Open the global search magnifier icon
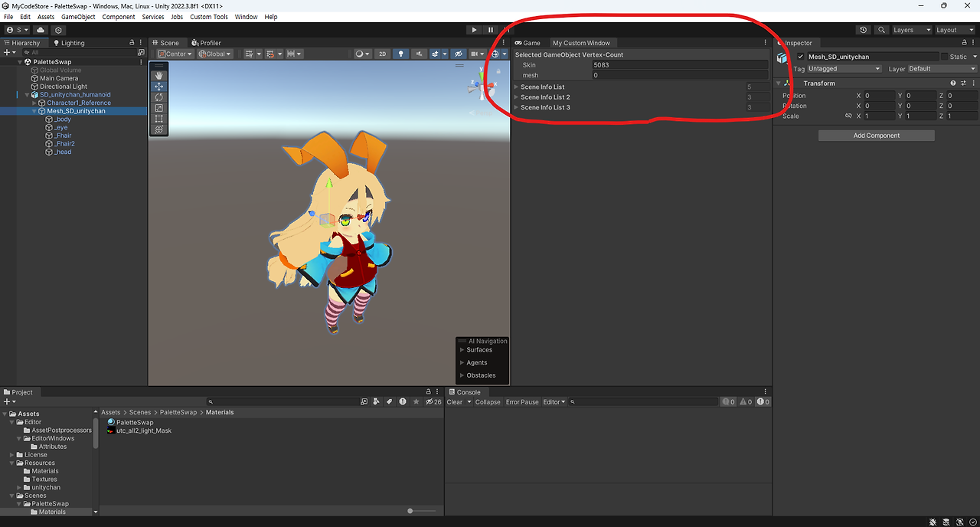 881,30
